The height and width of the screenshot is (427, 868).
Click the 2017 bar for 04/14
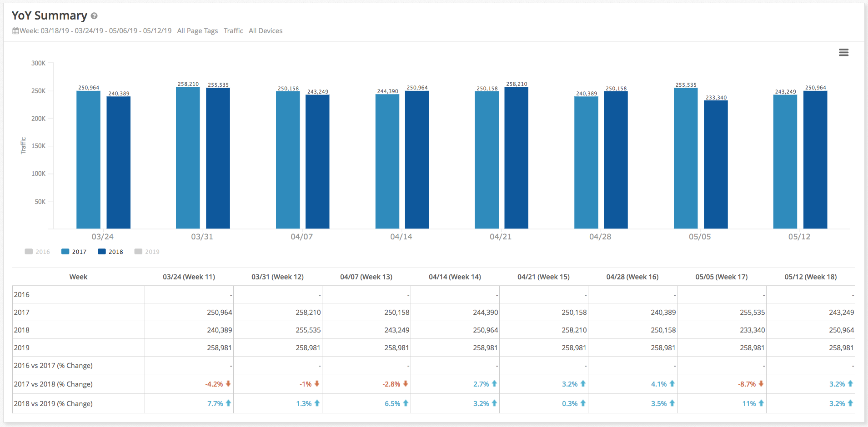[x=387, y=161]
